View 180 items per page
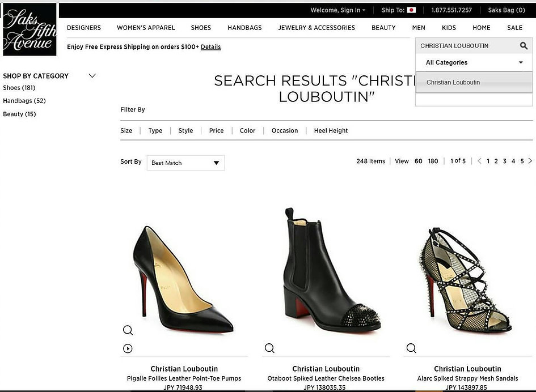 433,161
